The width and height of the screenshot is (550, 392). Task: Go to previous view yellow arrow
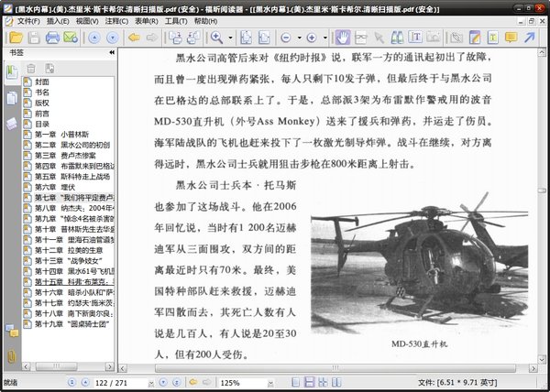(x=134, y=38)
